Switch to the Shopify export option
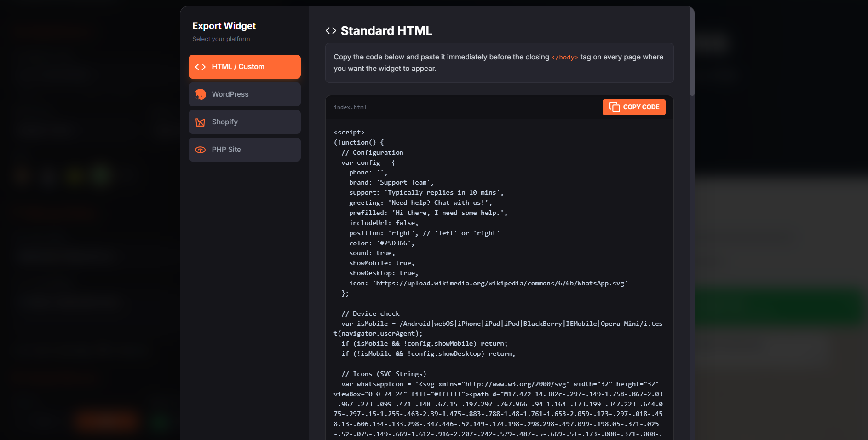 coord(244,122)
